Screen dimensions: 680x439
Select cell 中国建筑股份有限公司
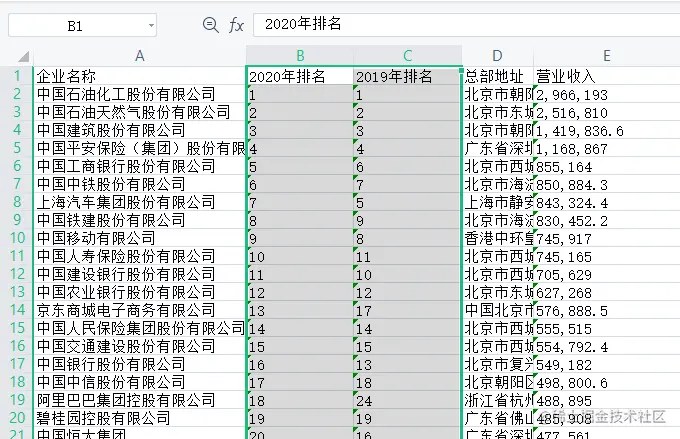click(140, 130)
